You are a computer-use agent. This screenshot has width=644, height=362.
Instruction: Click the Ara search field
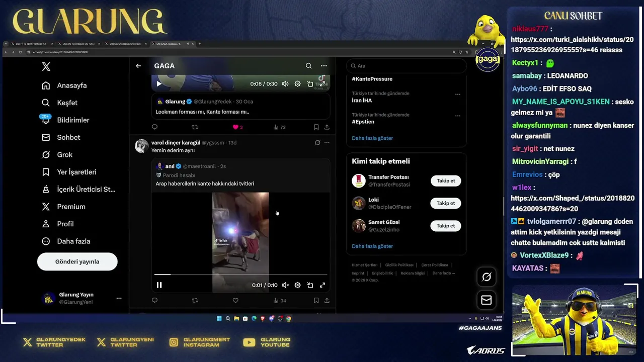tap(406, 66)
